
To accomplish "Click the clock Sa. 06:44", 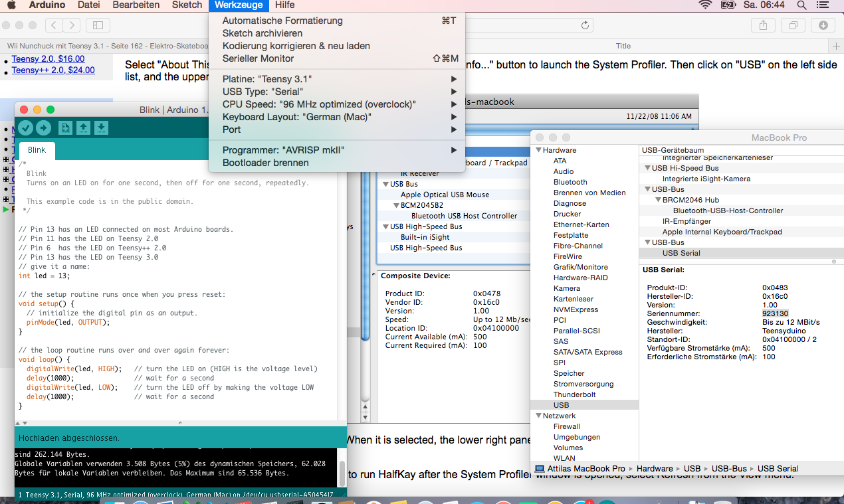I will [x=764, y=5].
